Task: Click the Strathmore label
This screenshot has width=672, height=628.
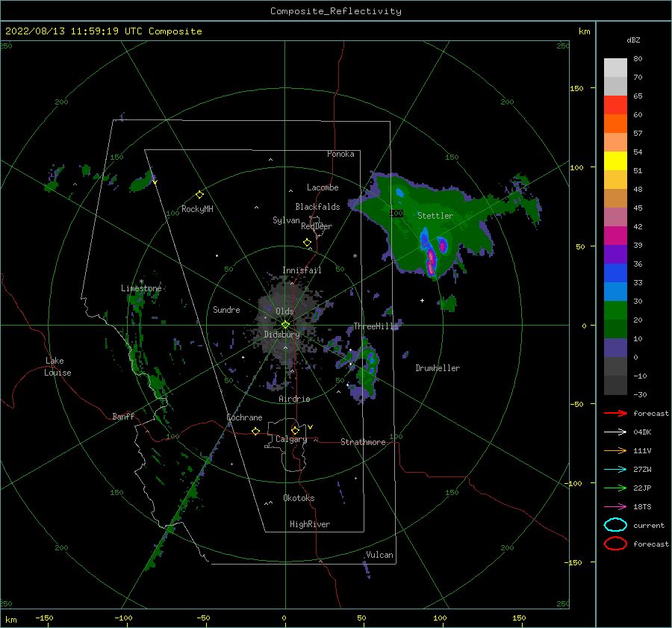Action: (x=363, y=442)
